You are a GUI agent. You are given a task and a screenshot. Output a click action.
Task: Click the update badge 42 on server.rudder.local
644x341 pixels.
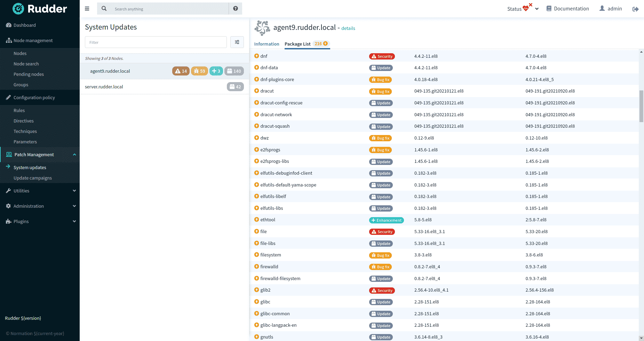235,87
